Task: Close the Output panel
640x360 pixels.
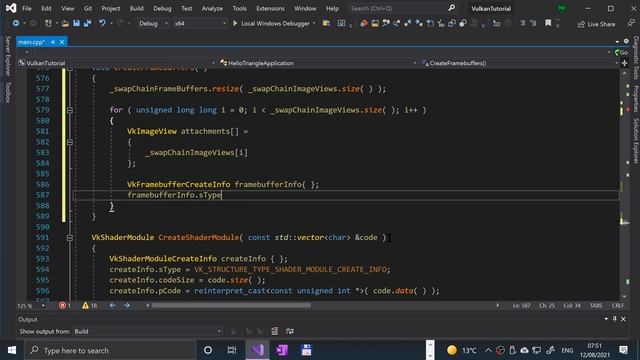Action: [623, 319]
